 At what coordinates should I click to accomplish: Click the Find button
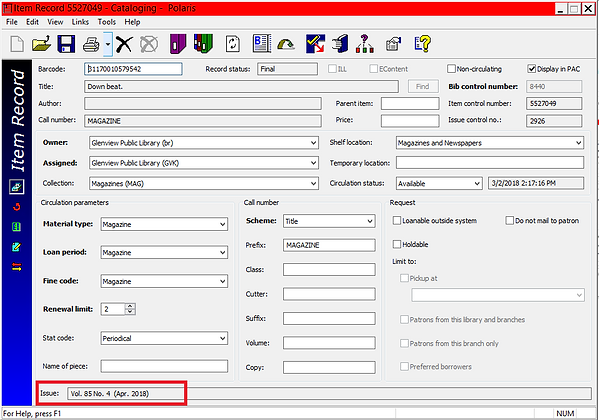pyautogui.click(x=423, y=86)
